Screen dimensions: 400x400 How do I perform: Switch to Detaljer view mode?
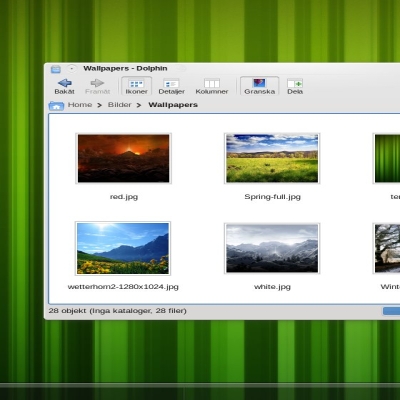171,86
